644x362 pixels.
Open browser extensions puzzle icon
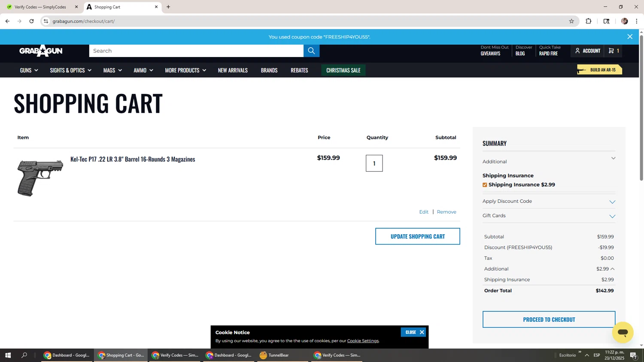pos(589,21)
